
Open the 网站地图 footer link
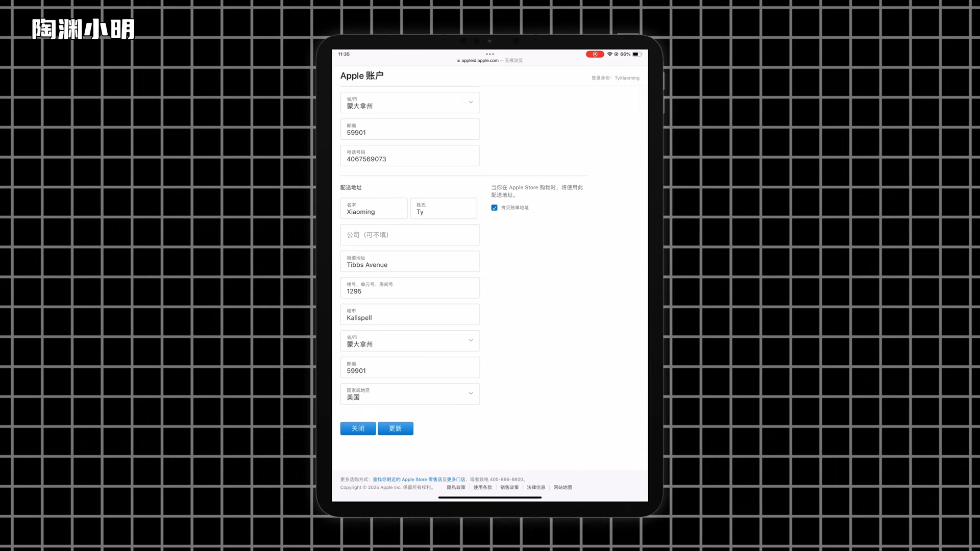(x=562, y=488)
